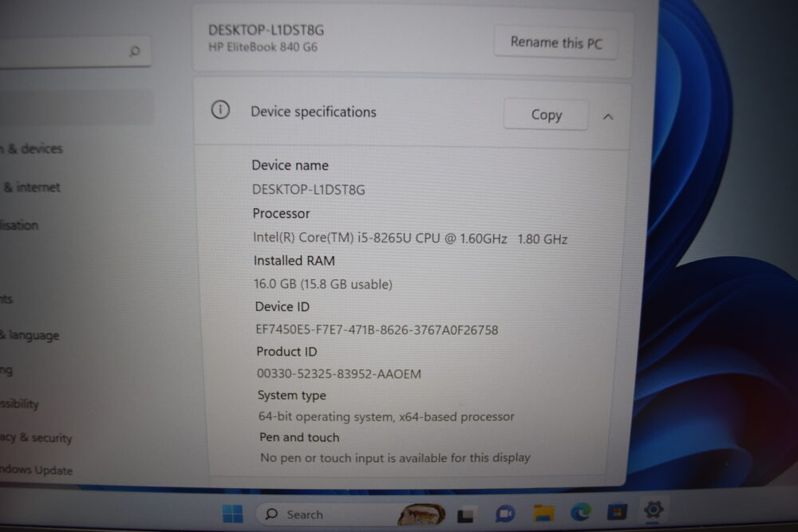Click the search magnifier icon in Settings
Viewport: 798px width, 532px height.
pos(134,51)
